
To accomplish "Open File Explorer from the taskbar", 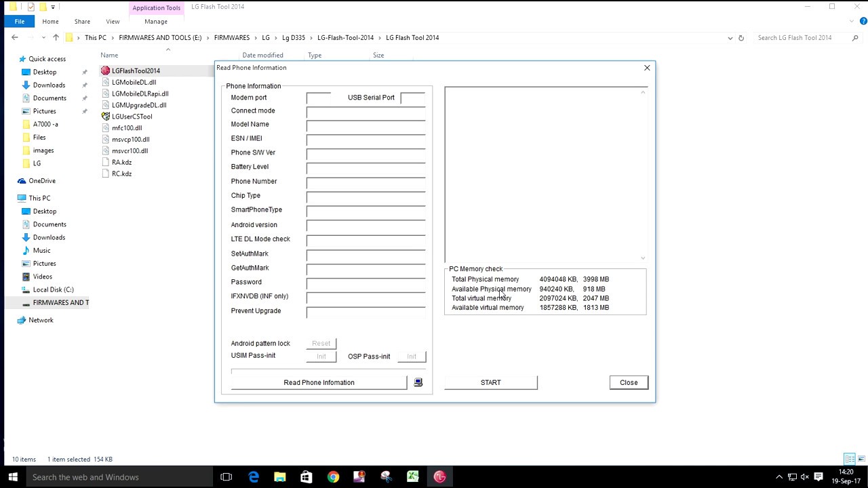I will point(279,477).
